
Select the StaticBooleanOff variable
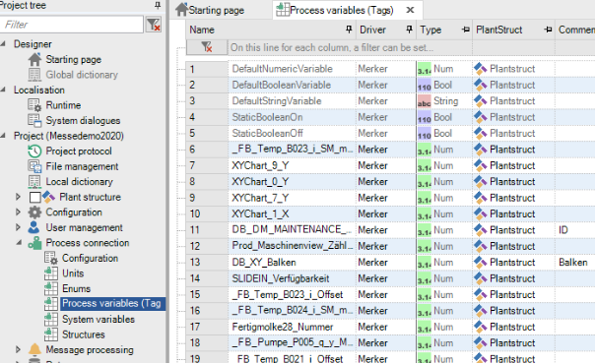coord(267,134)
